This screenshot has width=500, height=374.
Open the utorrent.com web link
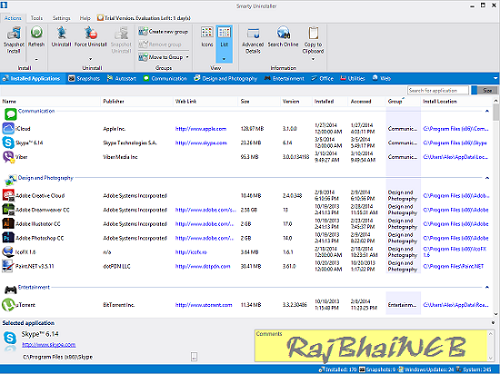(204, 305)
